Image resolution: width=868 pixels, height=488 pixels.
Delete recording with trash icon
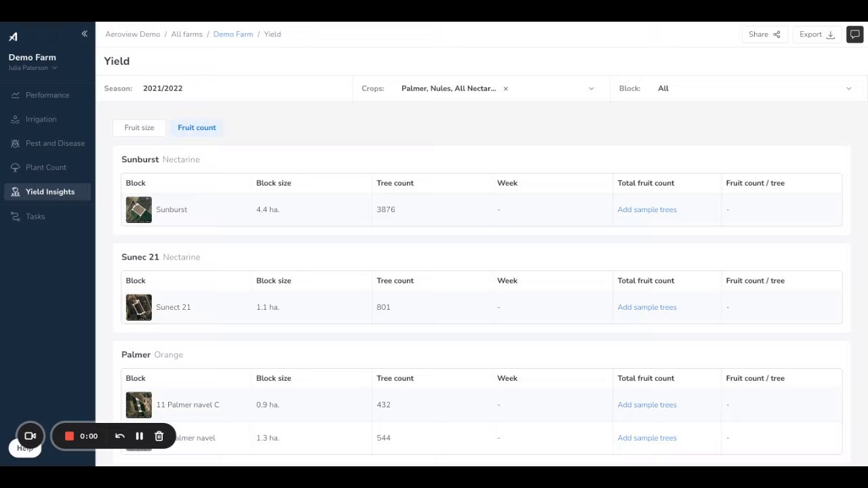click(x=159, y=436)
